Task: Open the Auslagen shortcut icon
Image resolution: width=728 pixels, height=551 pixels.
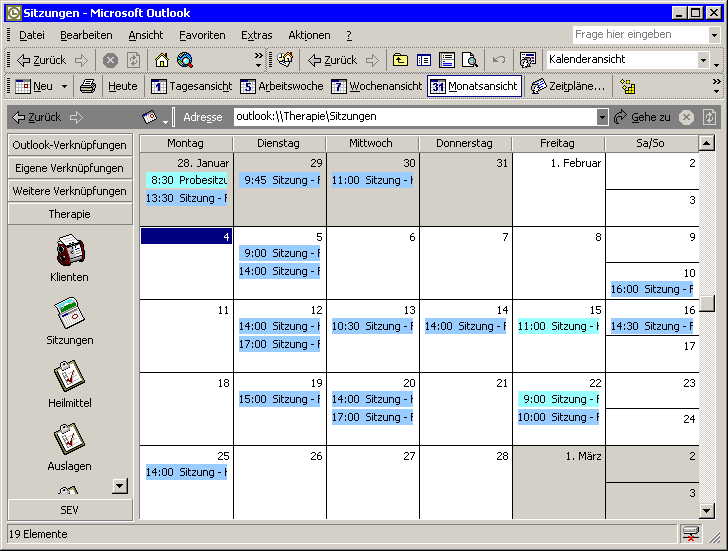Action: point(70,439)
